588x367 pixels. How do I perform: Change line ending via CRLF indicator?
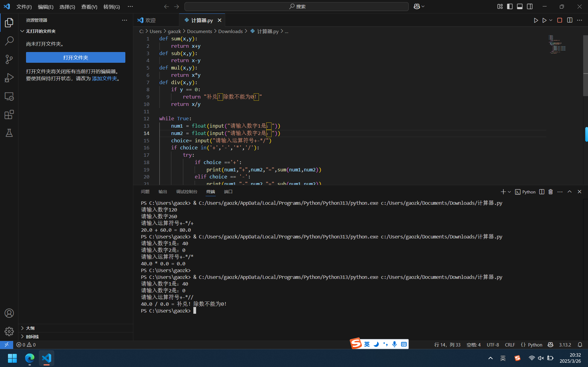(x=510, y=345)
